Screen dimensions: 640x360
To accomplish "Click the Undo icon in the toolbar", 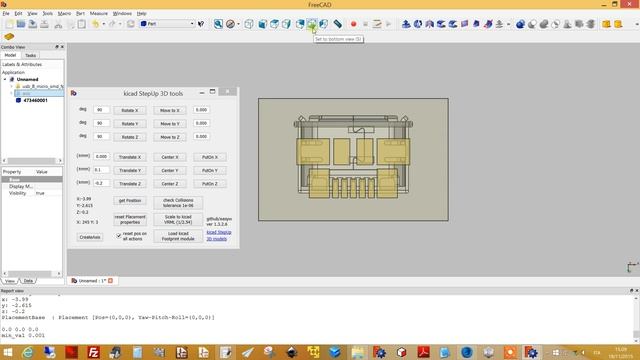I will coord(95,24).
